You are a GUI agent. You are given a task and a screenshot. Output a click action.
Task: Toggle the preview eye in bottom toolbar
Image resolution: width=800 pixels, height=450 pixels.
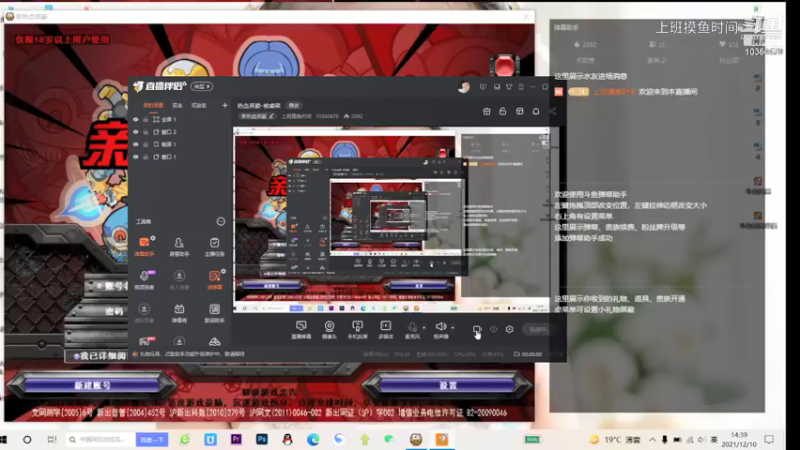coord(493,330)
